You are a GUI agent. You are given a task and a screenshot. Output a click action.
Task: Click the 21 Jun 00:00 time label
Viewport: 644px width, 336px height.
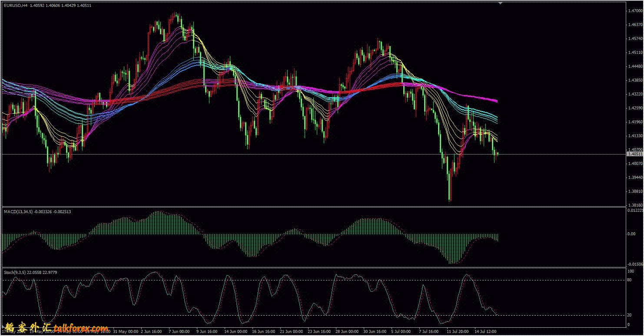[291, 331]
